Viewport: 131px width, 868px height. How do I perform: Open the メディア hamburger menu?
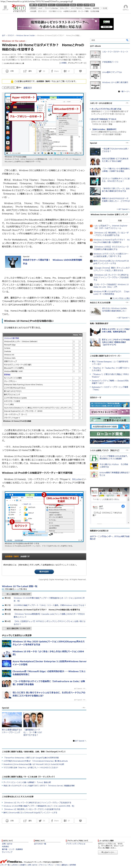pyautogui.click(x=5, y=7)
